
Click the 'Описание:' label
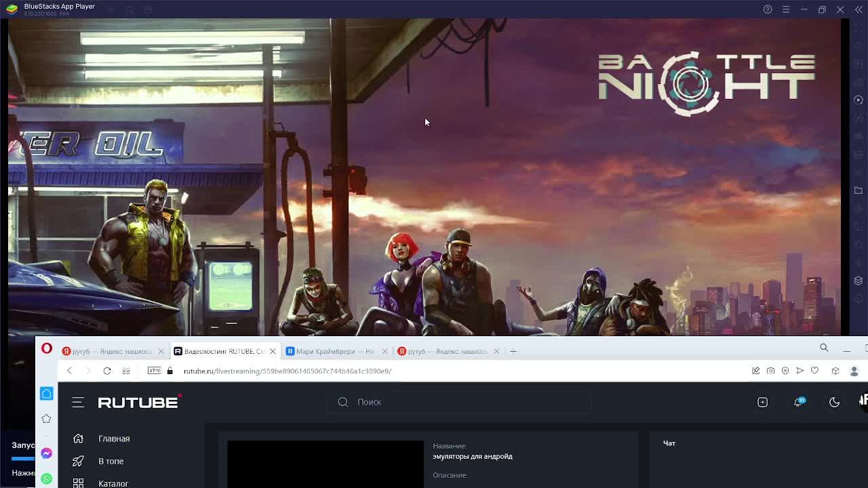pos(450,475)
